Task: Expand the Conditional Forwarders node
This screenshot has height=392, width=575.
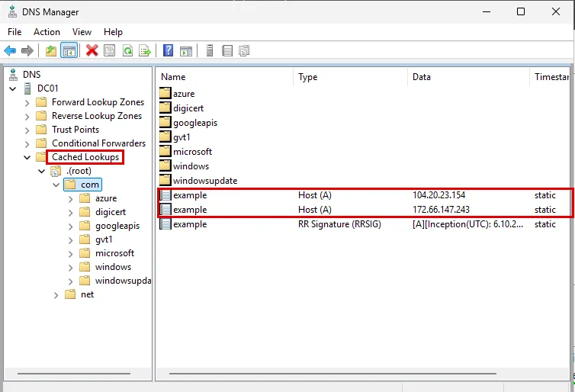Action: 27,144
